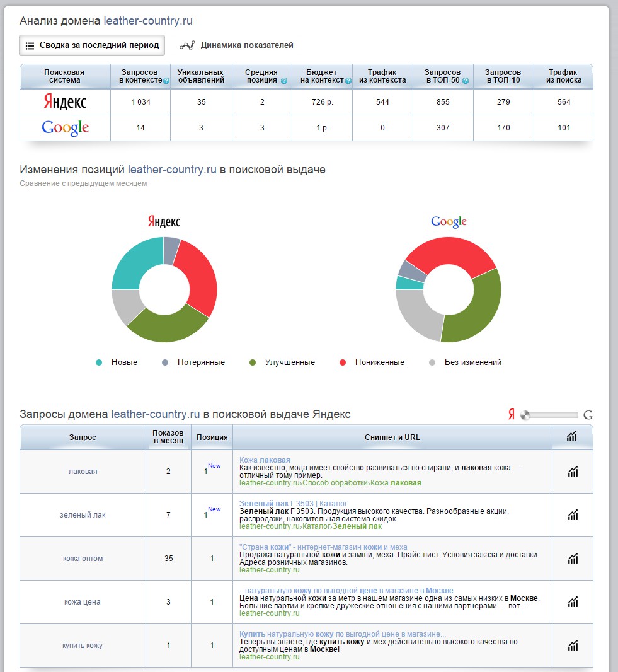Open chart icon for 'кожа оптом' row
Viewport: 618px width, 672px height.
point(573,559)
